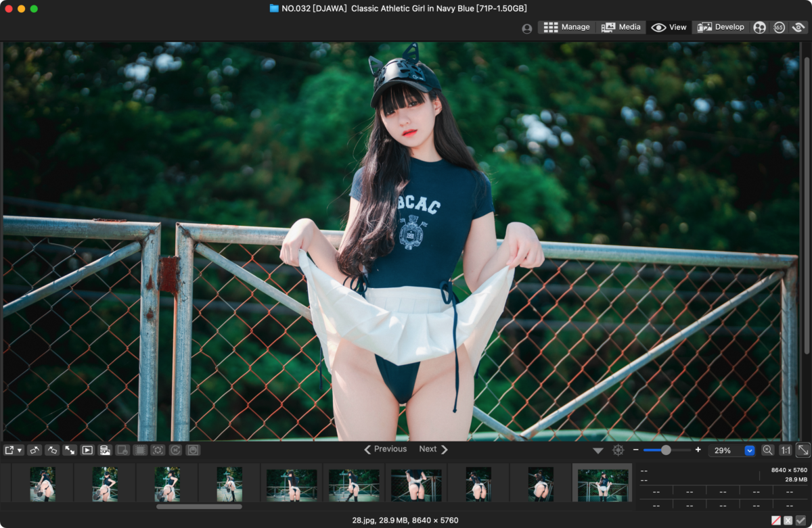Image resolution: width=812 pixels, height=528 pixels.
Task: Open the 29% zoom dropdown
Action: (x=749, y=450)
